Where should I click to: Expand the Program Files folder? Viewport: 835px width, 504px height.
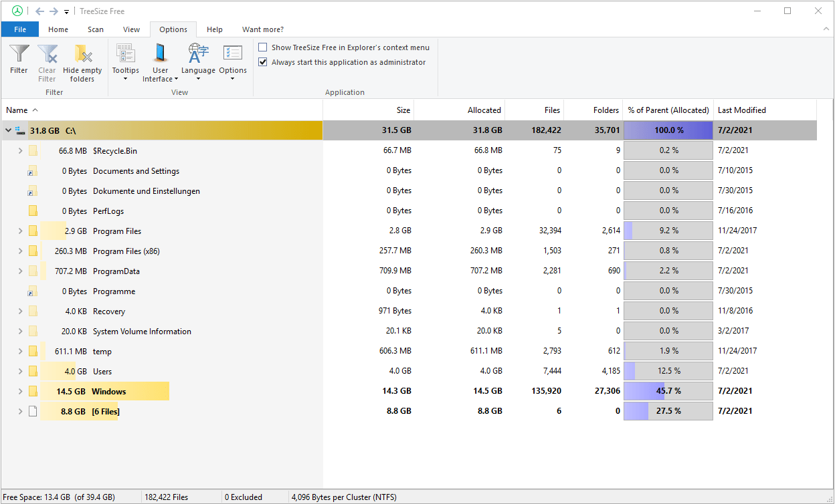click(x=20, y=231)
